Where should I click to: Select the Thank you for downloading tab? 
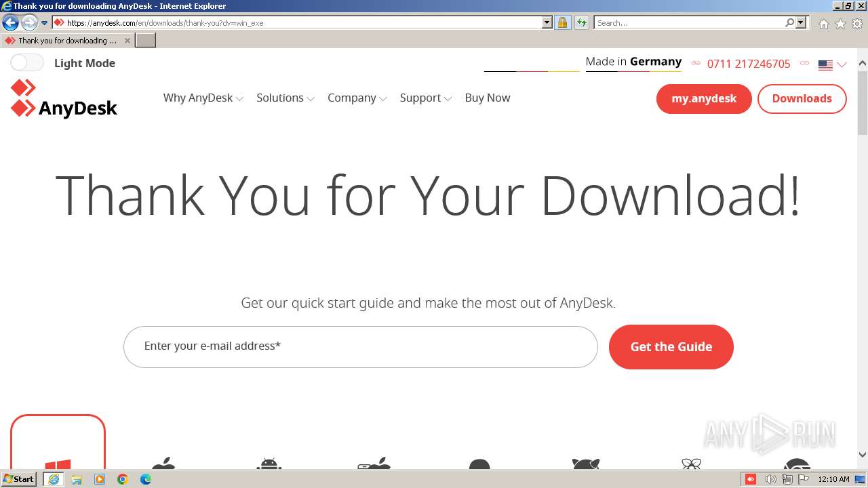tap(66, 41)
